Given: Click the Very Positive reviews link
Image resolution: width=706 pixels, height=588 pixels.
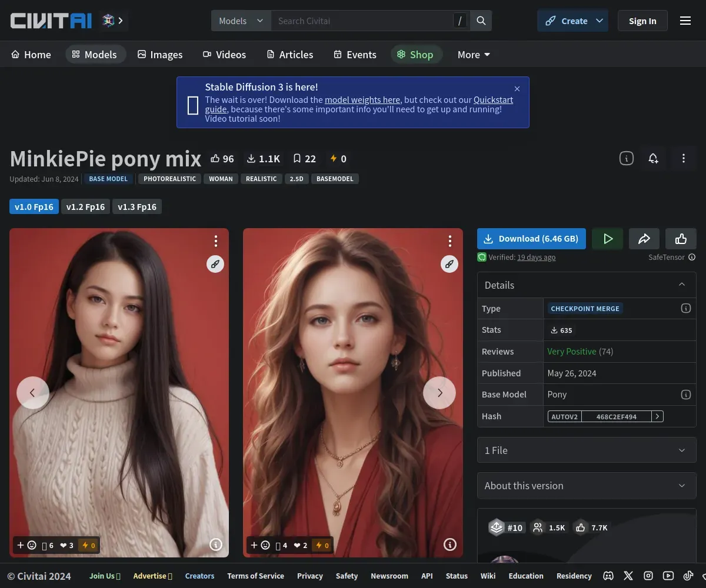Looking at the screenshot, I should point(571,352).
